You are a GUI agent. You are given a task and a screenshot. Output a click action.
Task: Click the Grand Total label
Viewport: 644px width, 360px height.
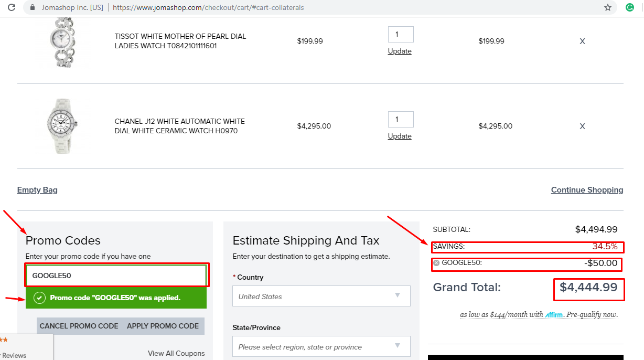pos(467,288)
